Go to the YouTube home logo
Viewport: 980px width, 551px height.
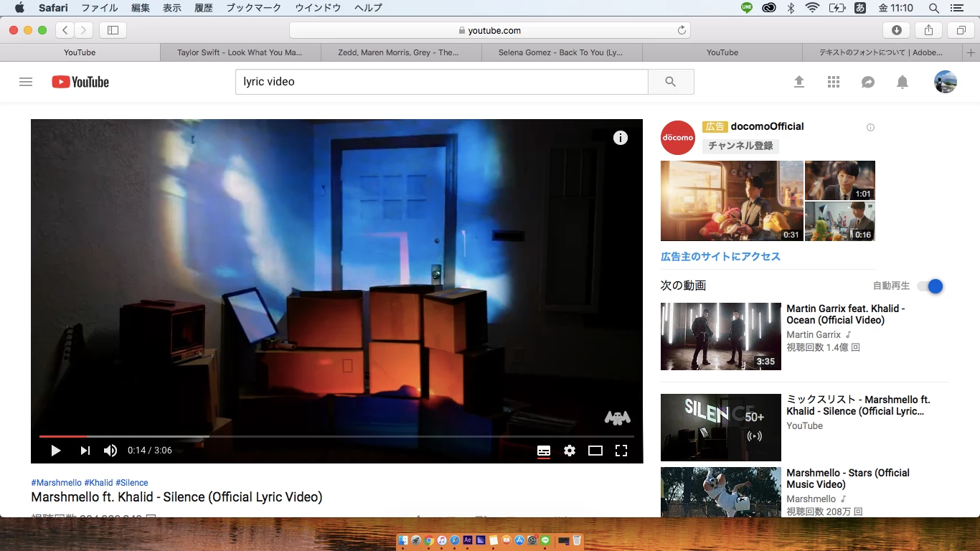tap(80, 82)
